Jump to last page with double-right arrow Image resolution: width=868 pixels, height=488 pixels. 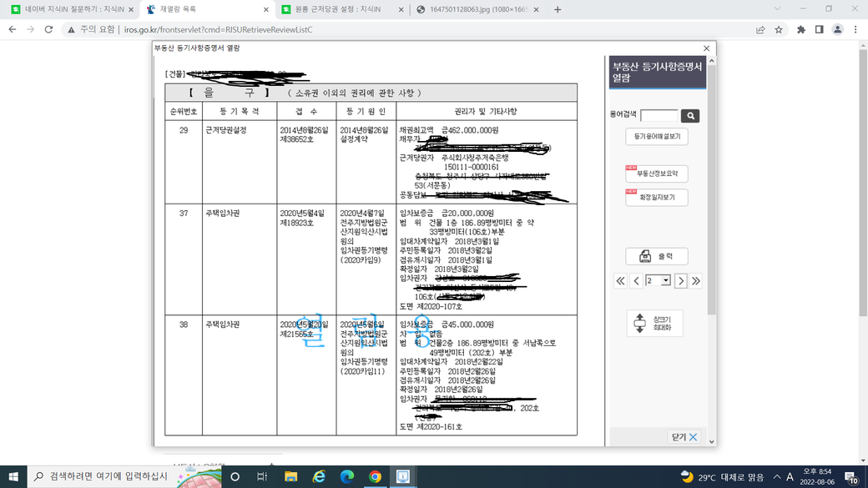pyautogui.click(x=696, y=281)
